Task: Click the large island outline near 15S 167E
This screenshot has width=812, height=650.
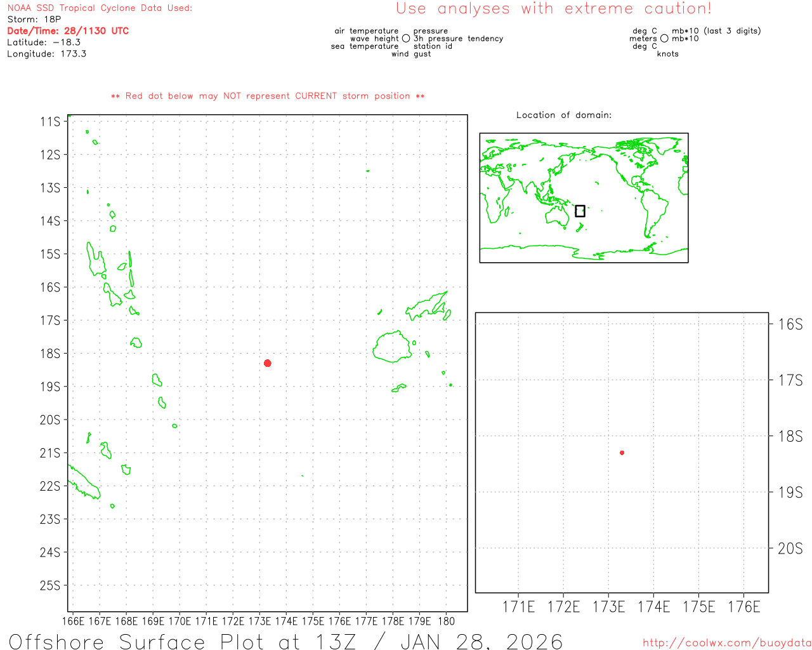Action: pyautogui.click(x=95, y=260)
